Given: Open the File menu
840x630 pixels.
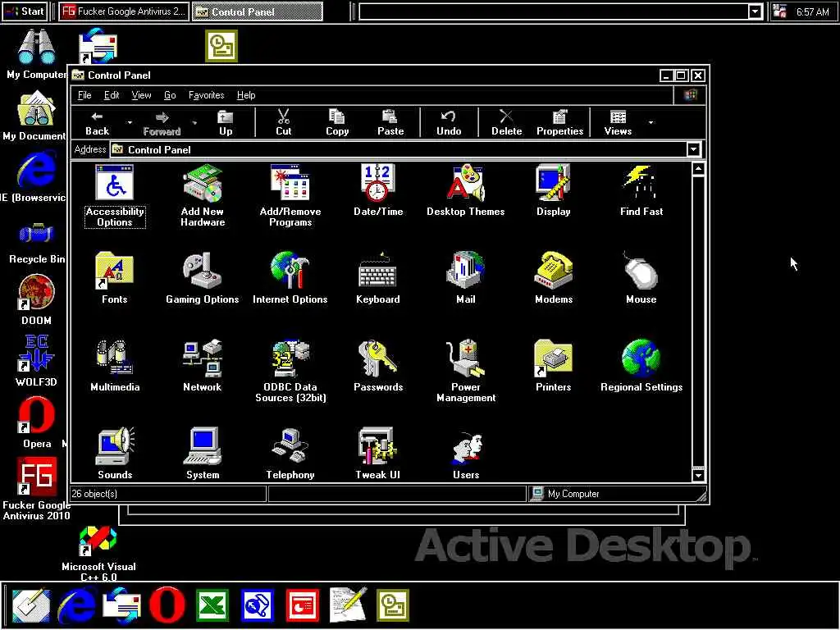Looking at the screenshot, I should click(x=84, y=95).
